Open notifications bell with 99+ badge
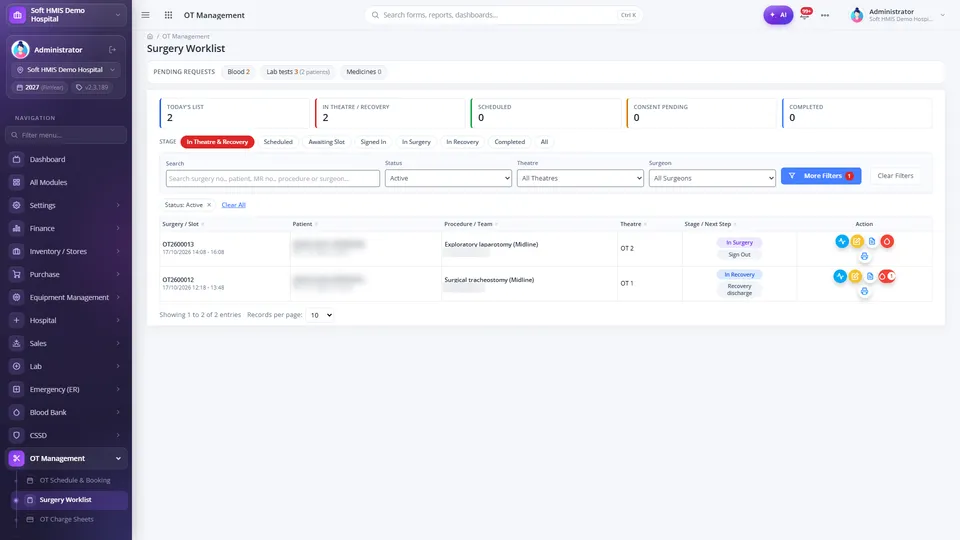 (805, 14)
